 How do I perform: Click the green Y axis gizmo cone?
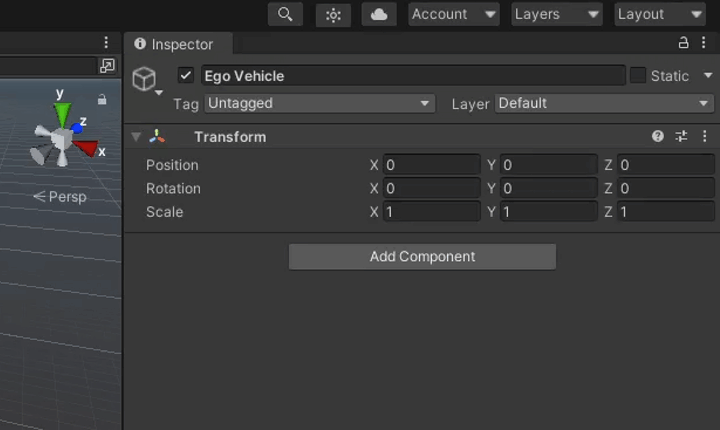(x=62, y=114)
